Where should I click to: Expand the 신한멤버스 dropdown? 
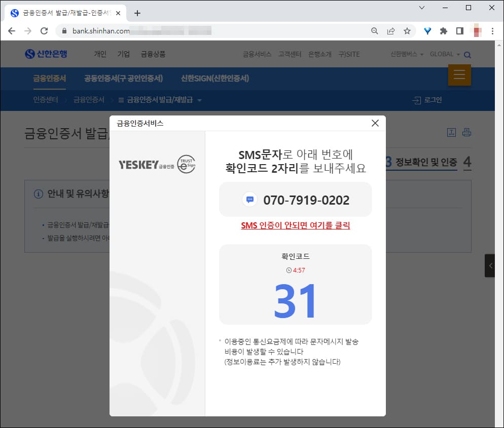pos(407,54)
